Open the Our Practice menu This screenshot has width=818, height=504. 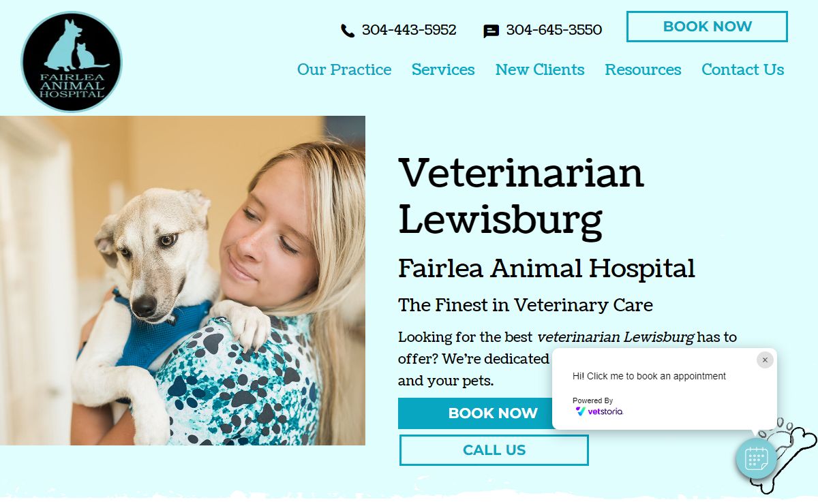pos(344,69)
